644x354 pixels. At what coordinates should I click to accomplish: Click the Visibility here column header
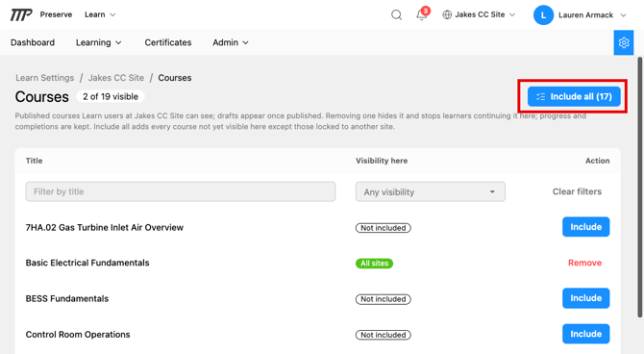(x=382, y=161)
